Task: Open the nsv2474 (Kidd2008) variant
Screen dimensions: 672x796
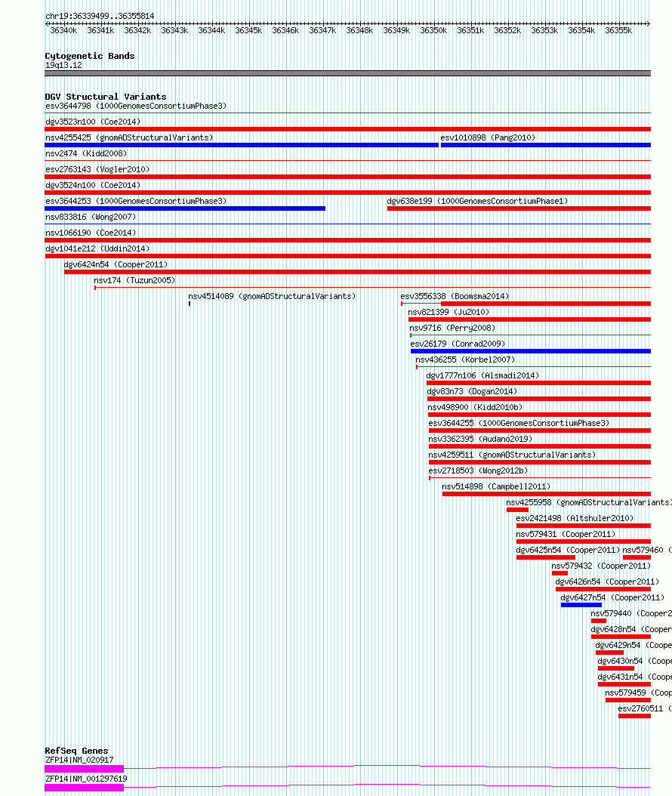Action: (x=86, y=153)
